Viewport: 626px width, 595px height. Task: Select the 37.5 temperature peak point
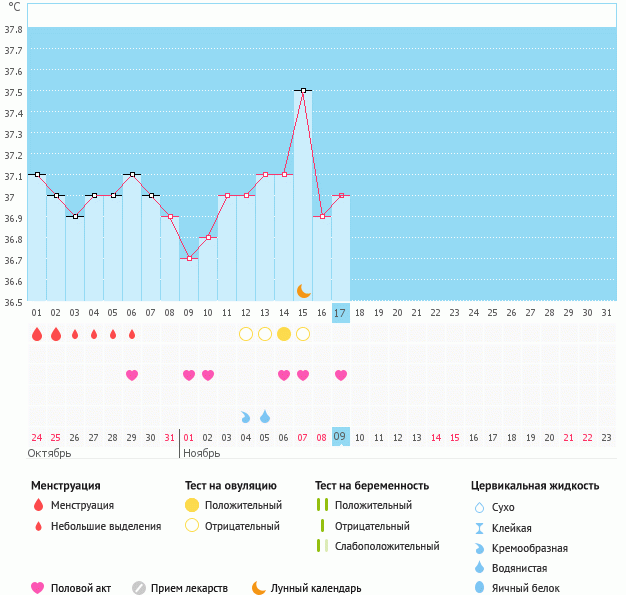click(303, 90)
